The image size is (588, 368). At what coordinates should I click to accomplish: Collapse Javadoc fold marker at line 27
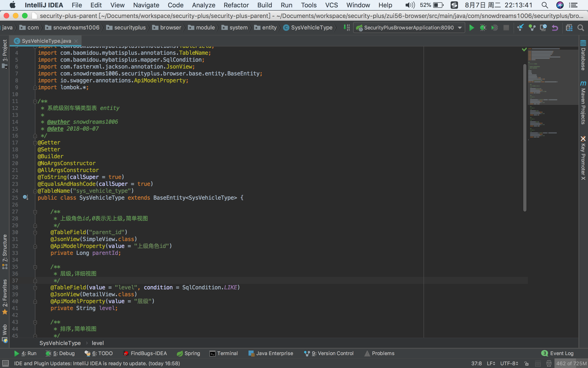(x=35, y=212)
